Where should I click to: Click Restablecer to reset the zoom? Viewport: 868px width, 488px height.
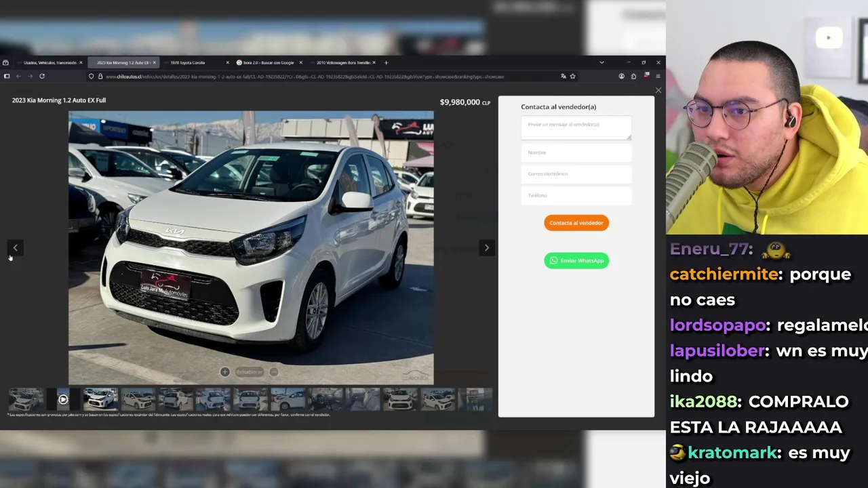[249, 371]
